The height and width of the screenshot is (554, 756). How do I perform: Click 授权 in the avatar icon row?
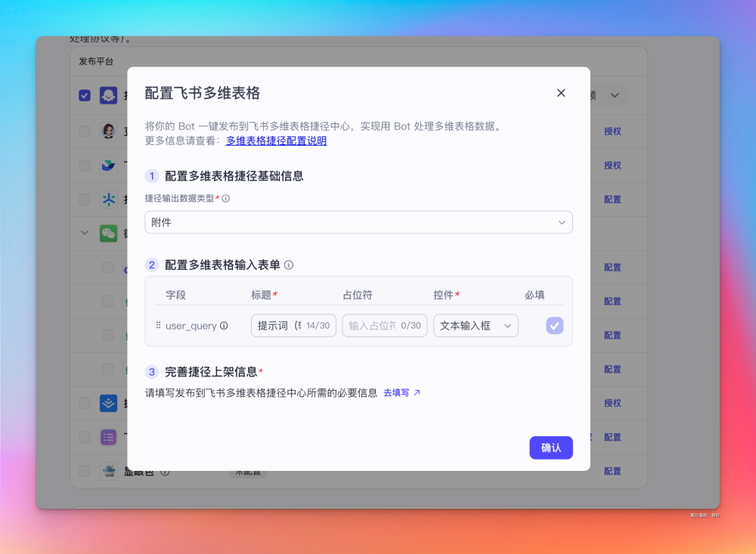pos(612,132)
